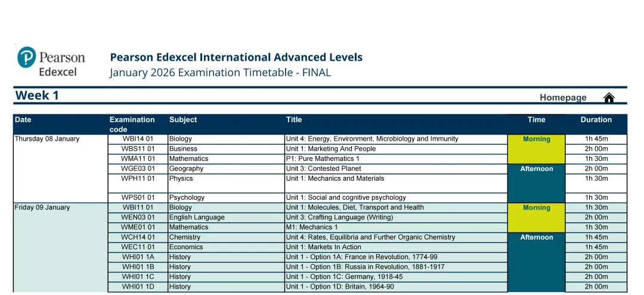Click the Business subject cell
The image size is (644, 295).
pyautogui.click(x=227, y=149)
